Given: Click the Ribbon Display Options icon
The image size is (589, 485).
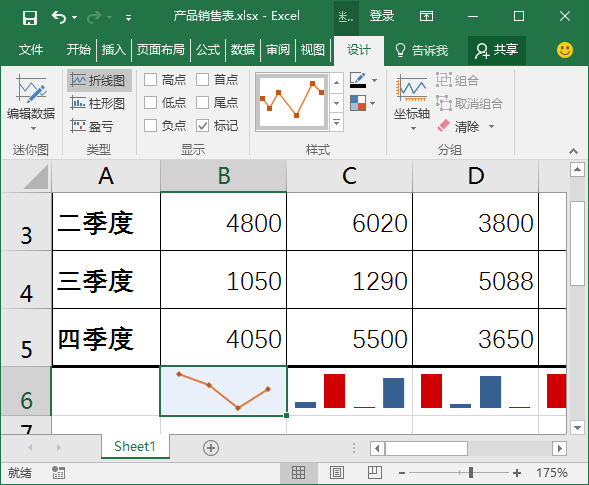Looking at the screenshot, I should (x=426, y=16).
